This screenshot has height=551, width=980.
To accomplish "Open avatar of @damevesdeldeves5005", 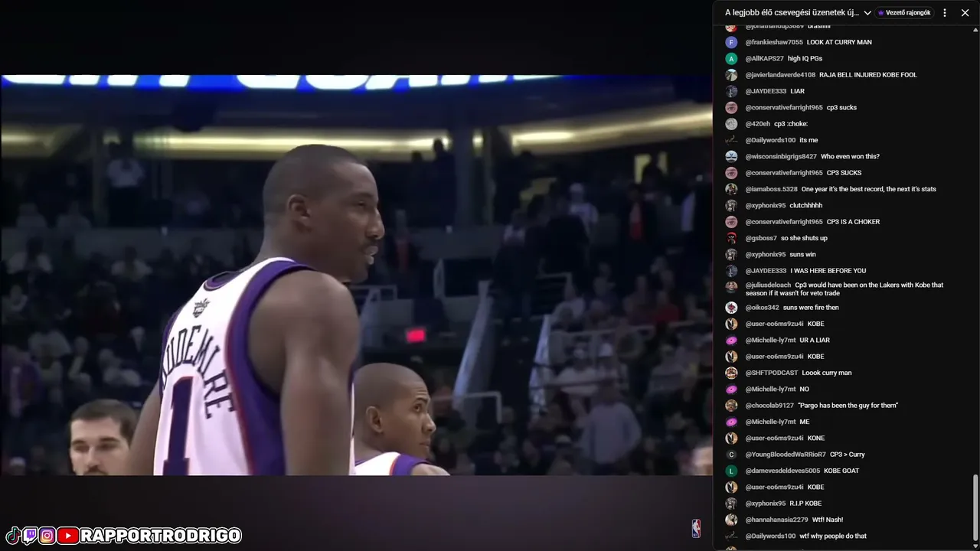I will 731,471.
